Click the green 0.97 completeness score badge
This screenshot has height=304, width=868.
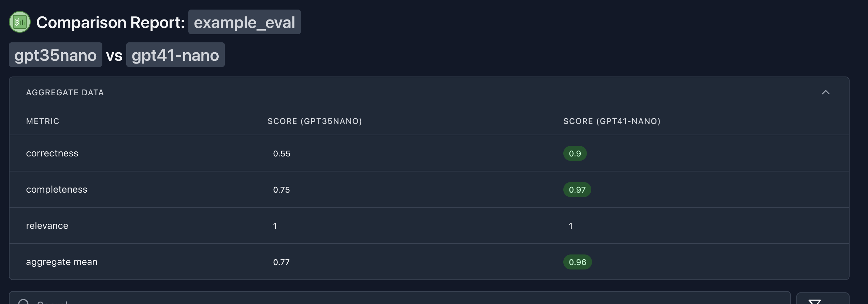click(577, 190)
